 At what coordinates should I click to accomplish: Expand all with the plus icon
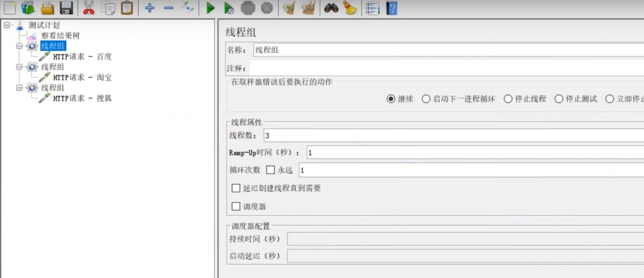pos(149,8)
